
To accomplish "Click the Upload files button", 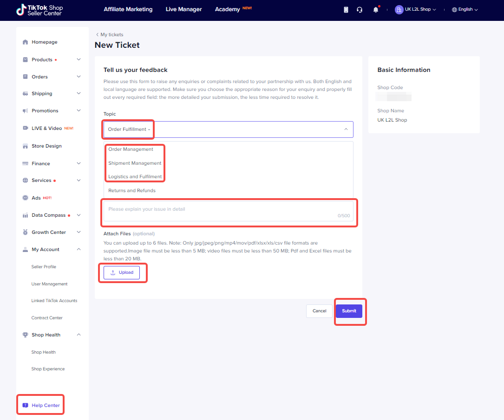I will 122,272.
